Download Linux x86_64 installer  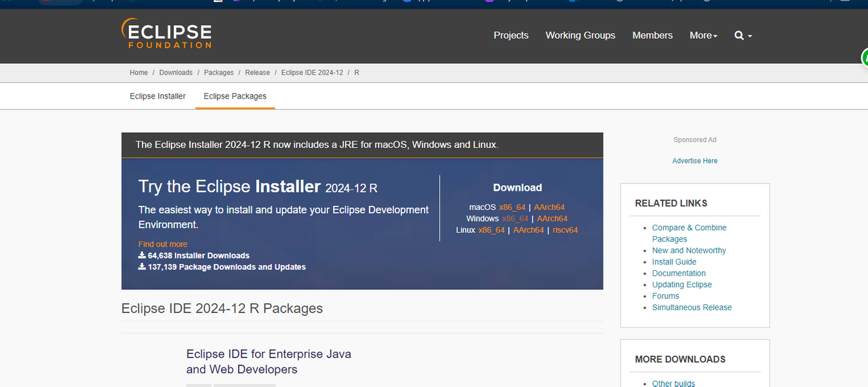point(492,230)
